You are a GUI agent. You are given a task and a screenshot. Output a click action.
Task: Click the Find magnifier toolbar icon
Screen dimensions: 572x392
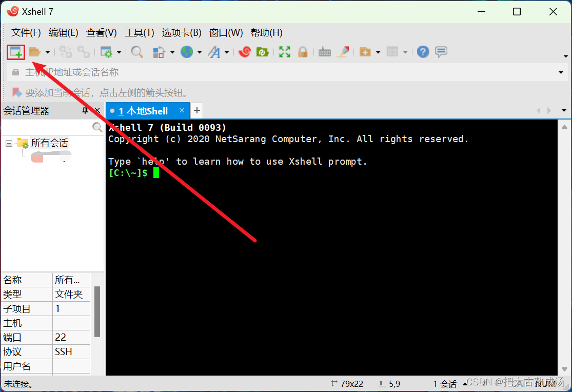[137, 52]
